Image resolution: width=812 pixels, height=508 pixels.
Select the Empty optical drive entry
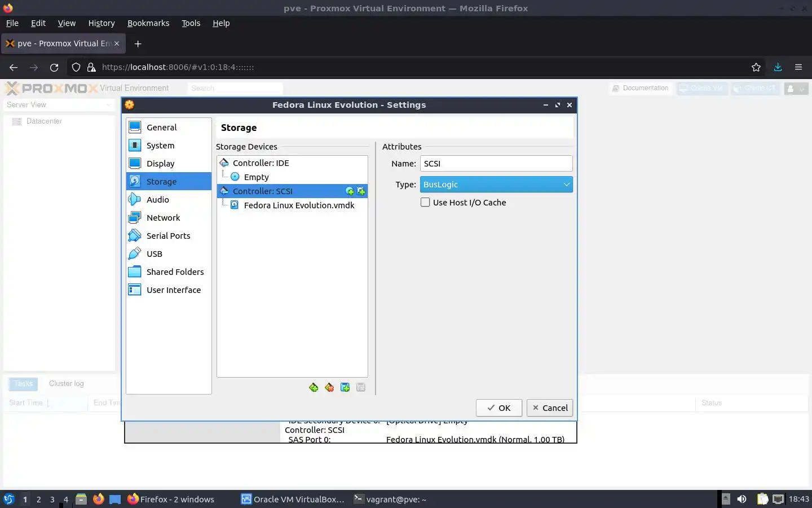click(292, 177)
